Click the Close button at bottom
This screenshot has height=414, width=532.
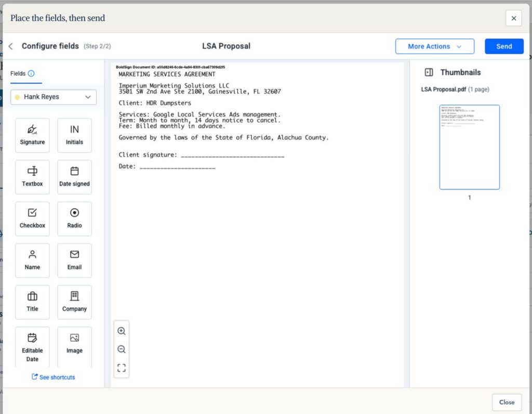click(507, 402)
